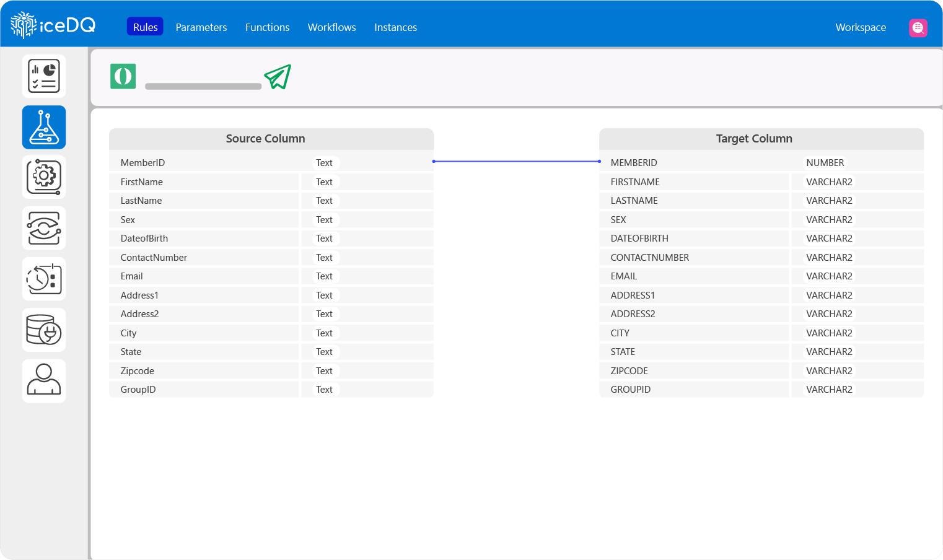
Task: Select the MemberID source column row
Action: [x=204, y=163]
